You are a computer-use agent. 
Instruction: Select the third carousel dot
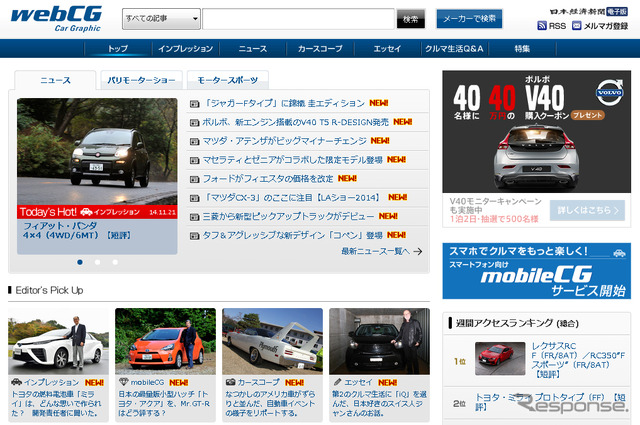point(115,262)
